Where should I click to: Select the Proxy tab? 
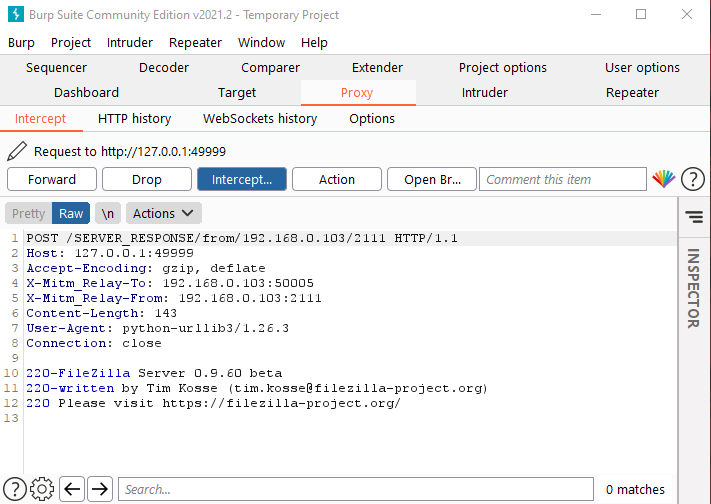click(357, 93)
